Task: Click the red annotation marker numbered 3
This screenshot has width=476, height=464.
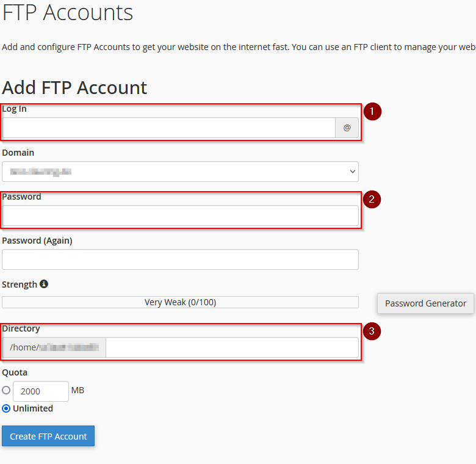Action: (372, 331)
